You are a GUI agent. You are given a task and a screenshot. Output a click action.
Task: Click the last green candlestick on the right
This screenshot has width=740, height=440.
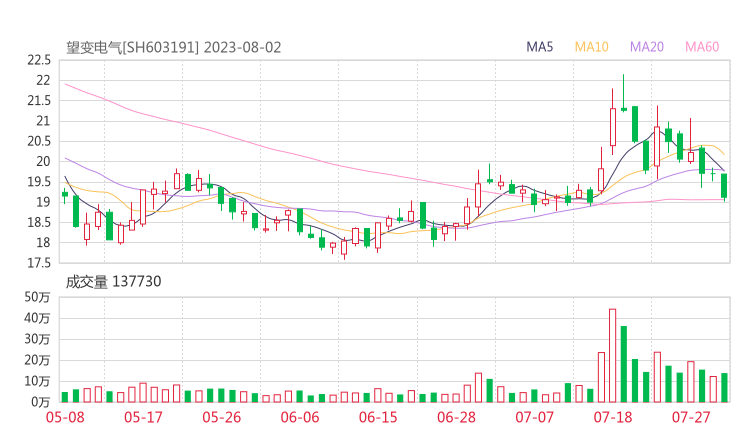(x=724, y=187)
